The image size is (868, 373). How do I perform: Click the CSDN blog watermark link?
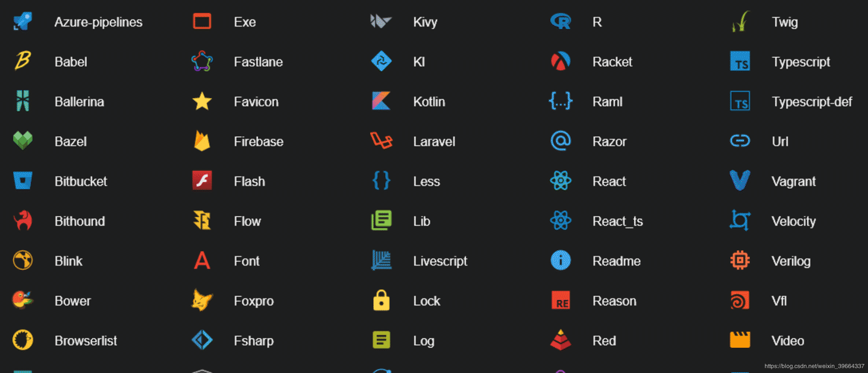point(814,365)
